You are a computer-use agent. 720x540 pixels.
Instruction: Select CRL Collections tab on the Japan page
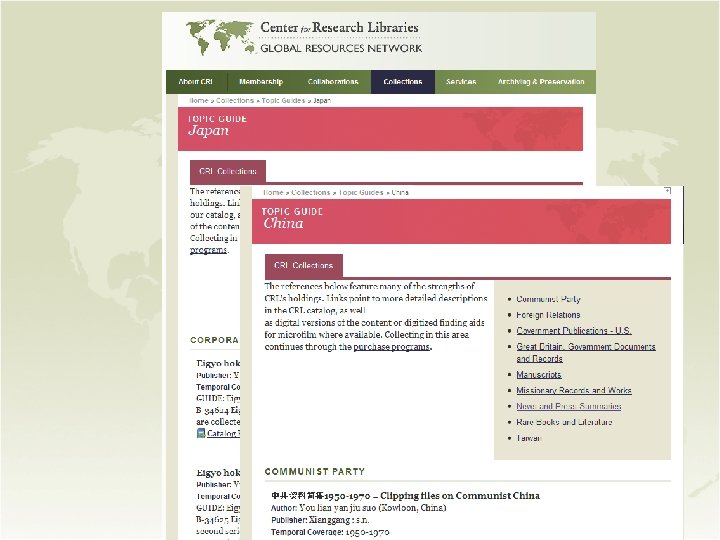click(228, 172)
